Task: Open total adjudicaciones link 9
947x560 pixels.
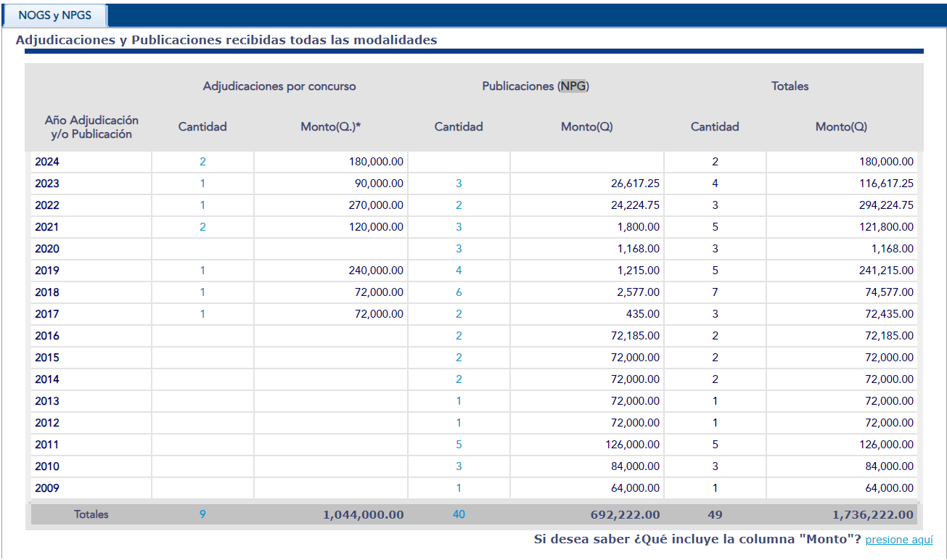Action: click(202, 514)
